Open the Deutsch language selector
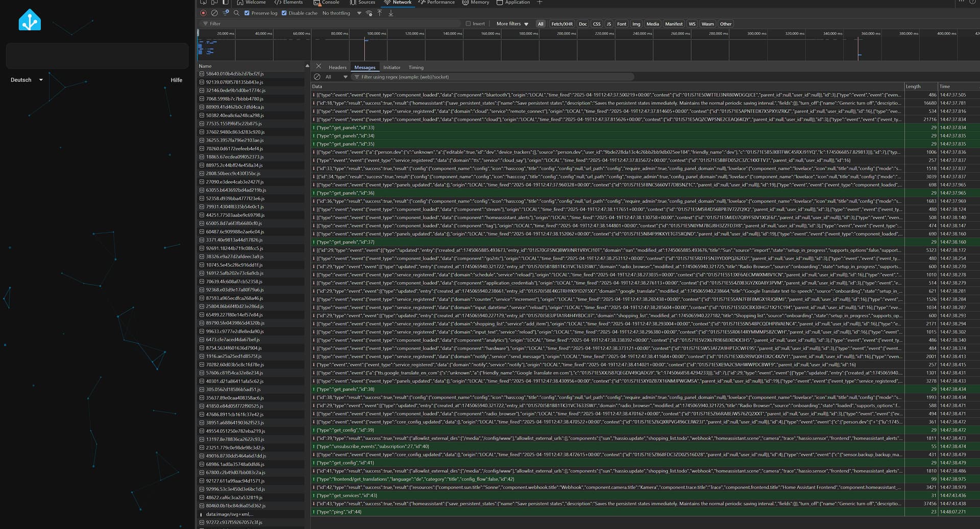This screenshot has height=529, width=980. pos(27,80)
